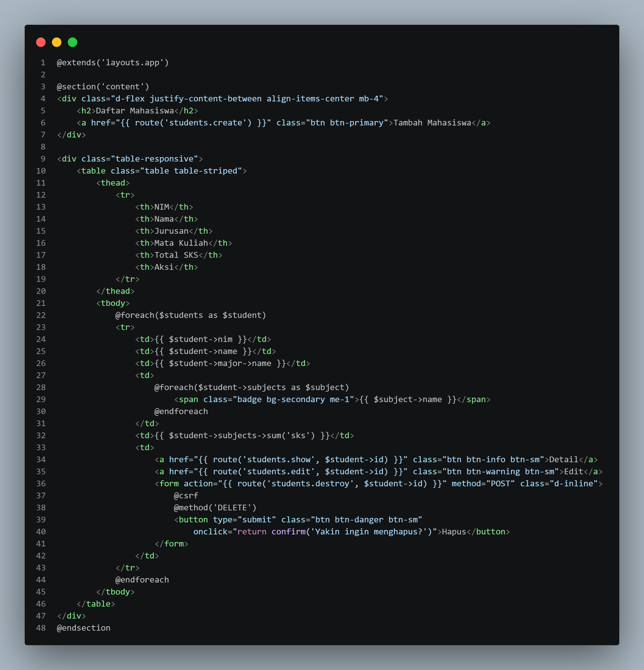Click line number 10
Viewport: 644px width, 670px height.
pyautogui.click(x=41, y=171)
